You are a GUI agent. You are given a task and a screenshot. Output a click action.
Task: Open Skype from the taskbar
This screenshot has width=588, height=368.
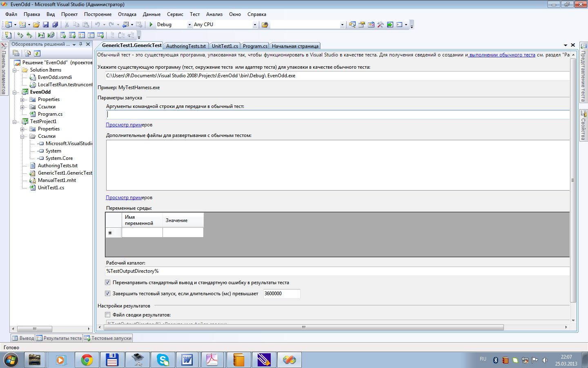point(163,360)
